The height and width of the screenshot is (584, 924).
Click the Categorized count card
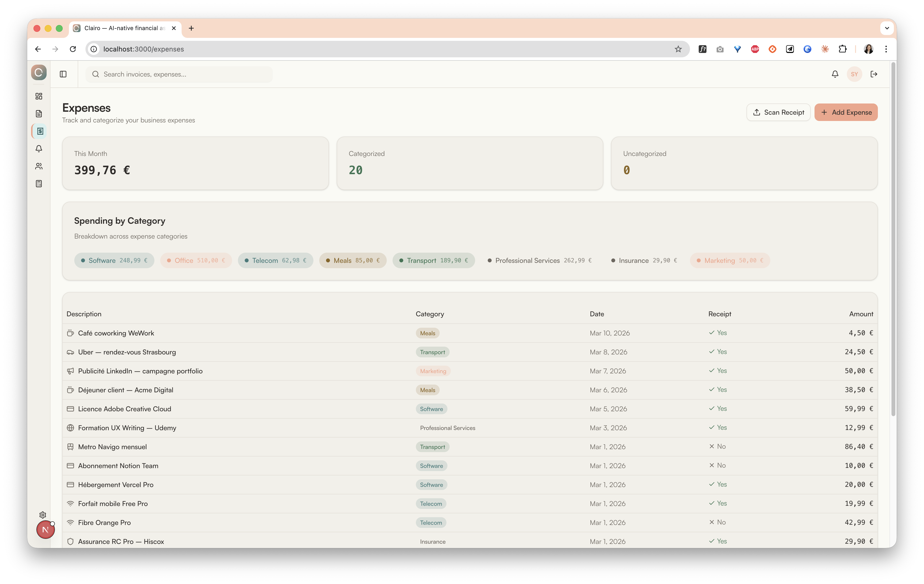470,163
